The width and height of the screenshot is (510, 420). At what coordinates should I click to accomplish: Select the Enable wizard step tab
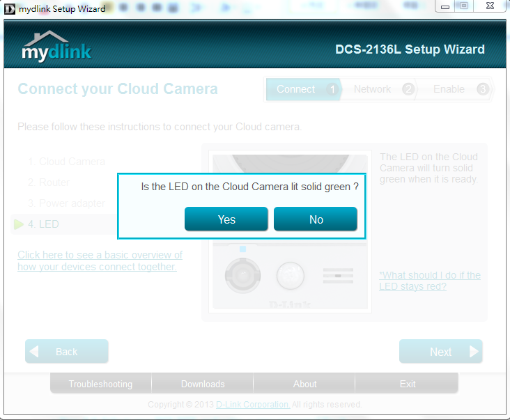click(x=449, y=89)
